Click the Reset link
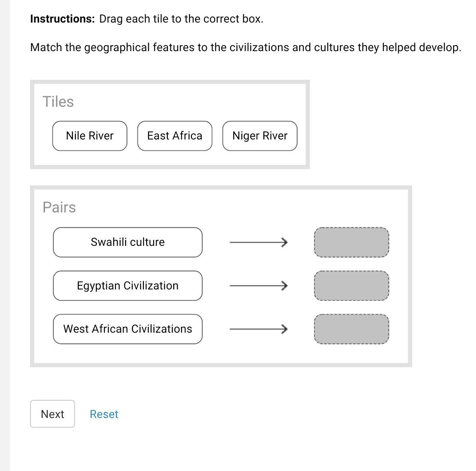The width and height of the screenshot is (476, 471). pos(104,414)
